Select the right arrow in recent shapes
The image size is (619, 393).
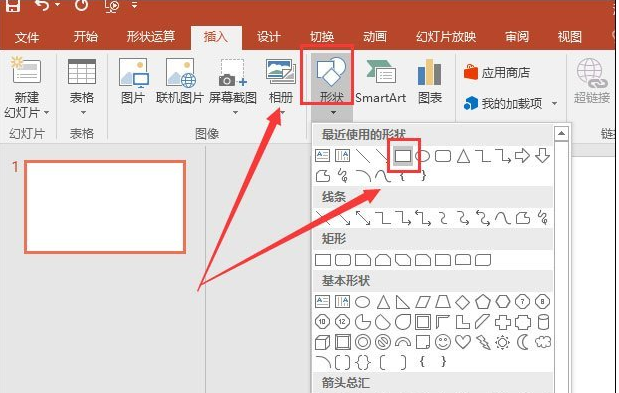click(x=522, y=156)
